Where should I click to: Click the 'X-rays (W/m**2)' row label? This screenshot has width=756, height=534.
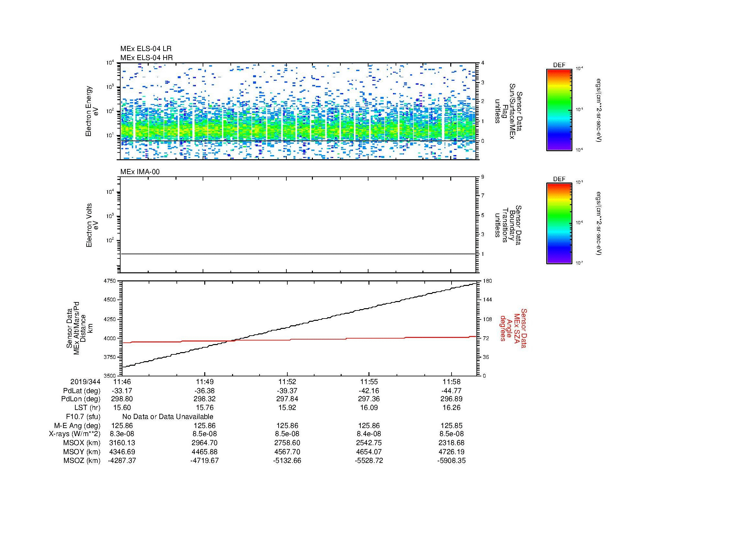pyautogui.click(x=74, y=434)
